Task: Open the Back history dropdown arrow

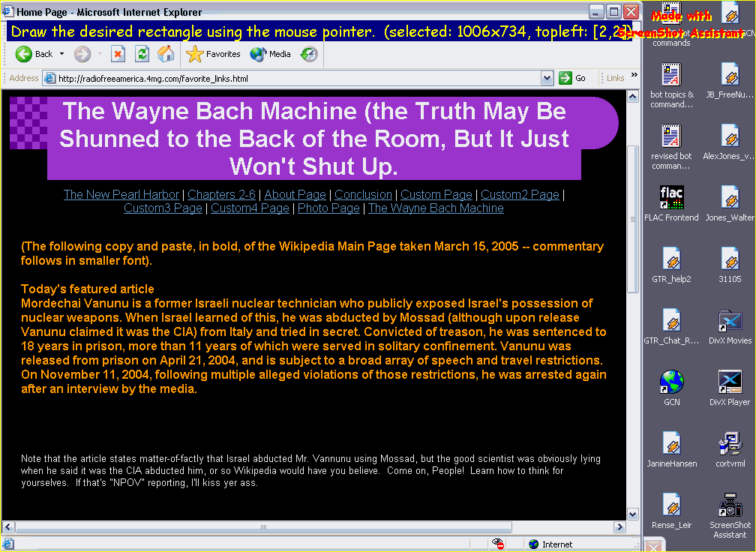Action: tap(61, 54)
